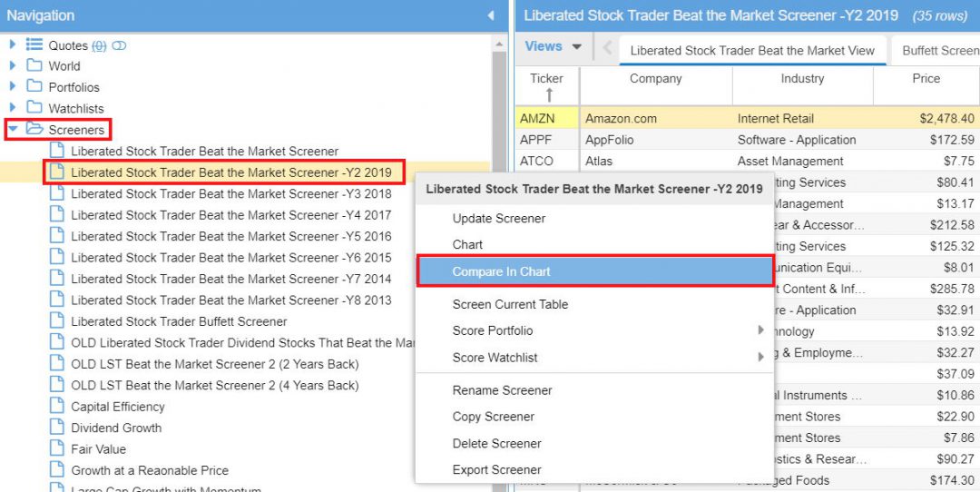Switch to Liberated Stock Trader Beat the Market View tab

pos(752,51)
